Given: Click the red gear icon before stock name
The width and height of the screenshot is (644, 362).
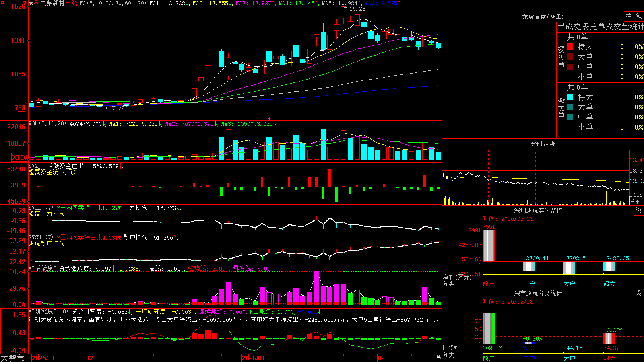Looking at the screenshot, I should [36, 2].
